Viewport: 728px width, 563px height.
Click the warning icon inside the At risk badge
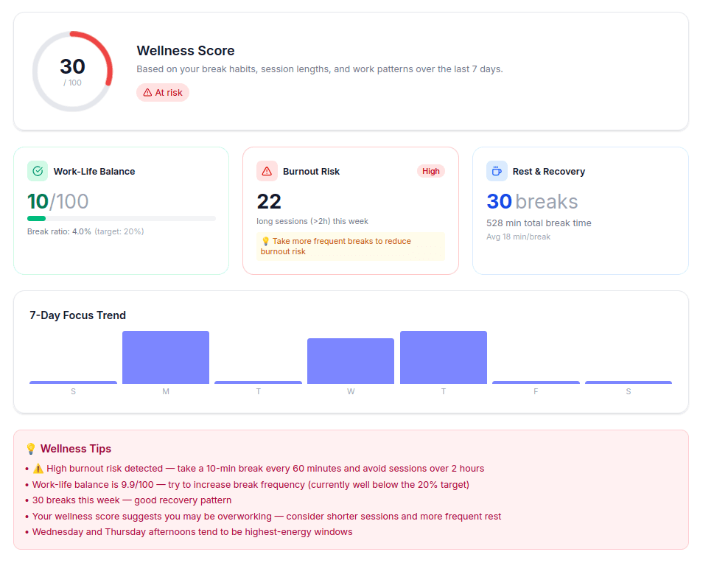pyautogui.click(x=147, y=92)
